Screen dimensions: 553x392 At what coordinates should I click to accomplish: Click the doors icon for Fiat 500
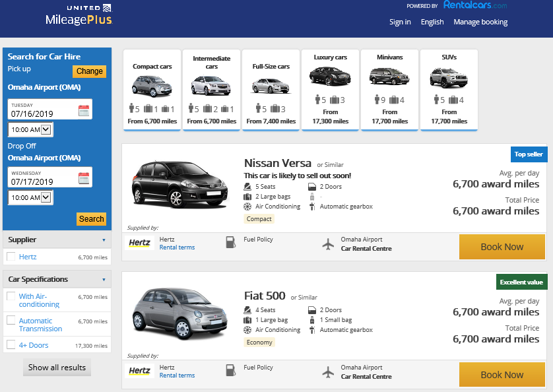coord(311,310)
